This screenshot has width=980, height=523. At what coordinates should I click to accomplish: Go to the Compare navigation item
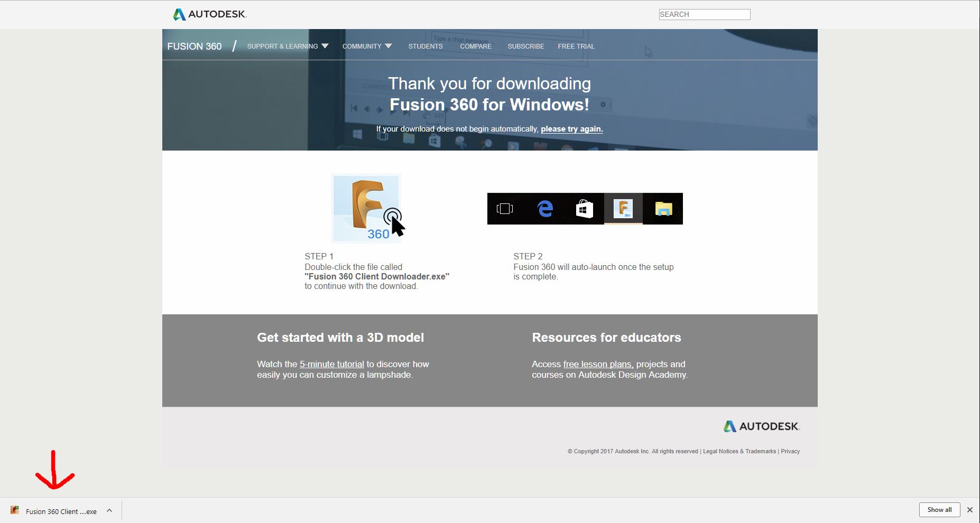click(x=475, y=46)
